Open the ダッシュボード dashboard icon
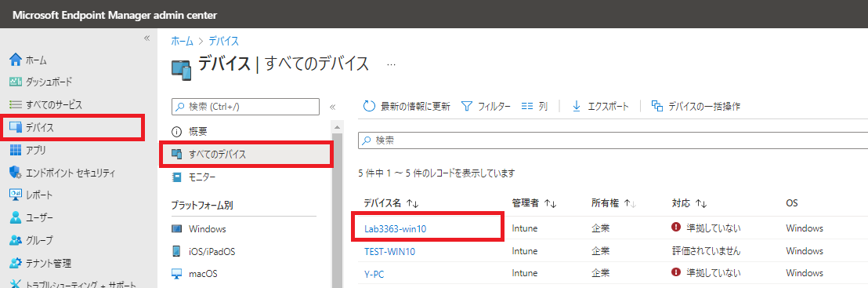The height and width of the screenshot is (288, 868). coord(16,82)
